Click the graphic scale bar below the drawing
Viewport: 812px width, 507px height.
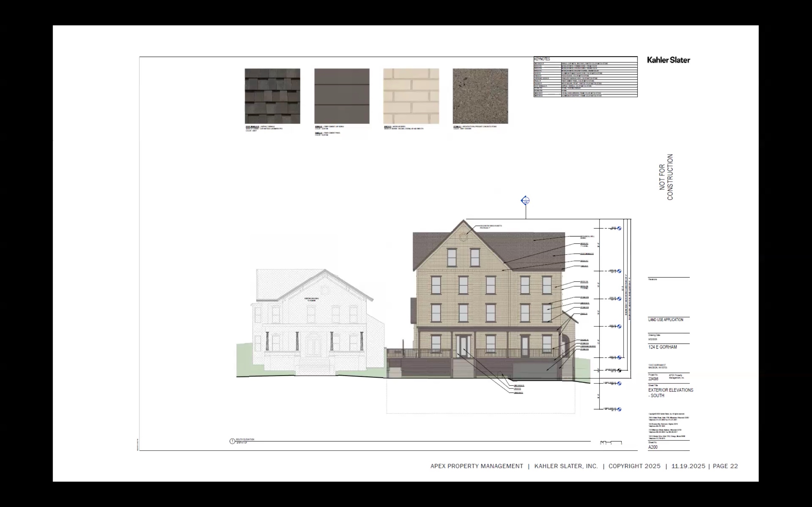click(611, 443)
